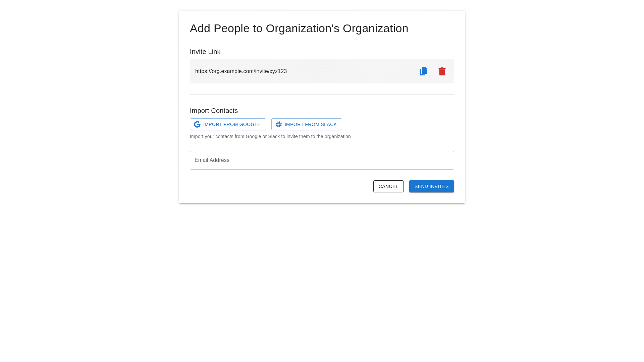Copy the invite link with the copy icon
Image resolution: width=644 pixels, height=362 pixels.
click(423, 71)
